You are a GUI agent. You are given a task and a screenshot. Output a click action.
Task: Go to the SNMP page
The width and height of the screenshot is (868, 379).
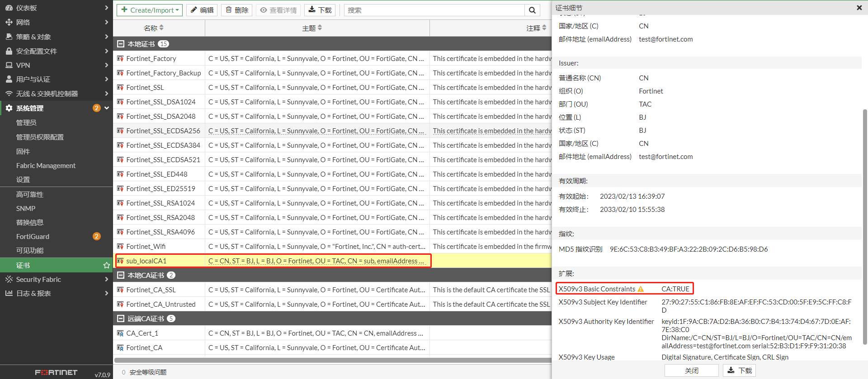tap(26, 208)
